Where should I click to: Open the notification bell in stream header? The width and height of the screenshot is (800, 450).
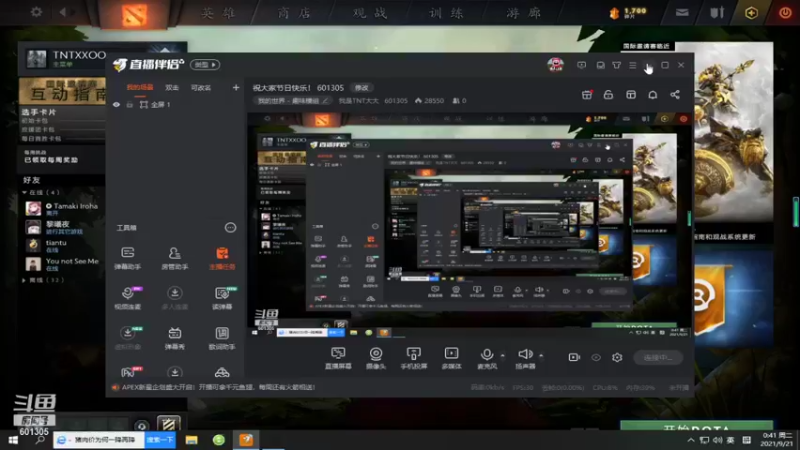[653, 95]
